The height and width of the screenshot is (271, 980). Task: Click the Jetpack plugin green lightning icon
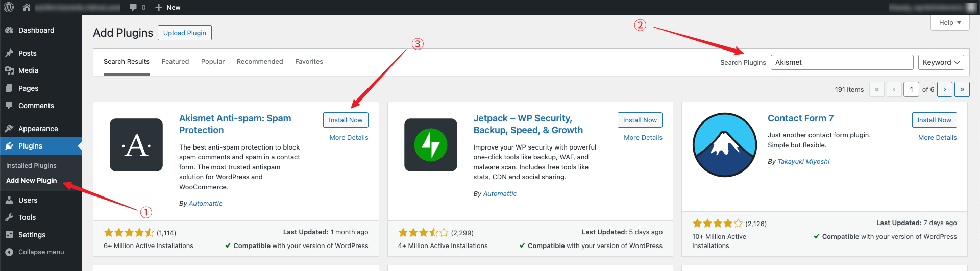pyautogui.click(x=430, y=145)
